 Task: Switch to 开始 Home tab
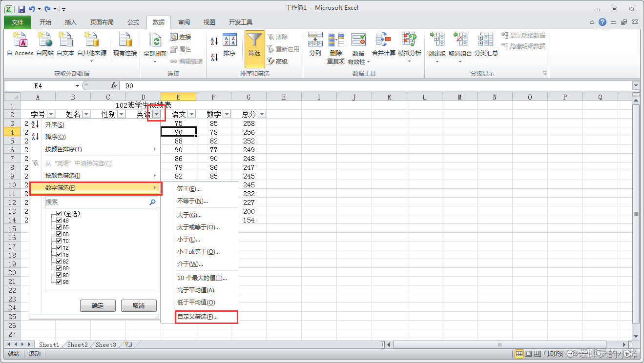pyautogui.click(x=45, y=22)
